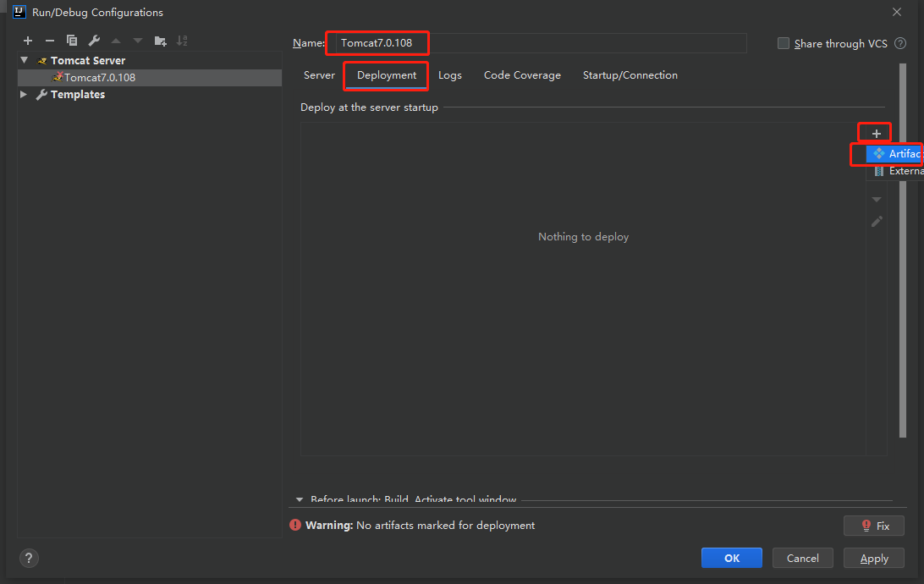Image resolution: width=924 pixels, height=584 pixels.
Task: Remove selected configuration with minus icon
Action: tap(49, 41)
